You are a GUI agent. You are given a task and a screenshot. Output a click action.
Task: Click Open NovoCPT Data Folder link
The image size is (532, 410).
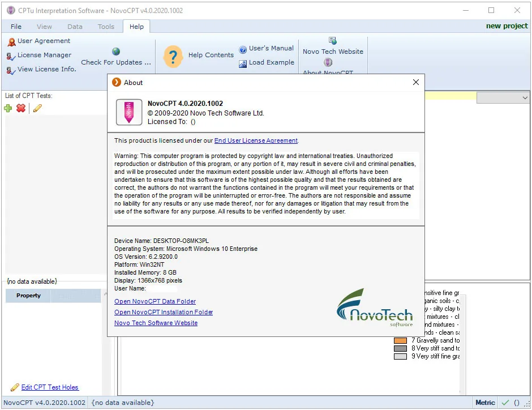(155, 301)
